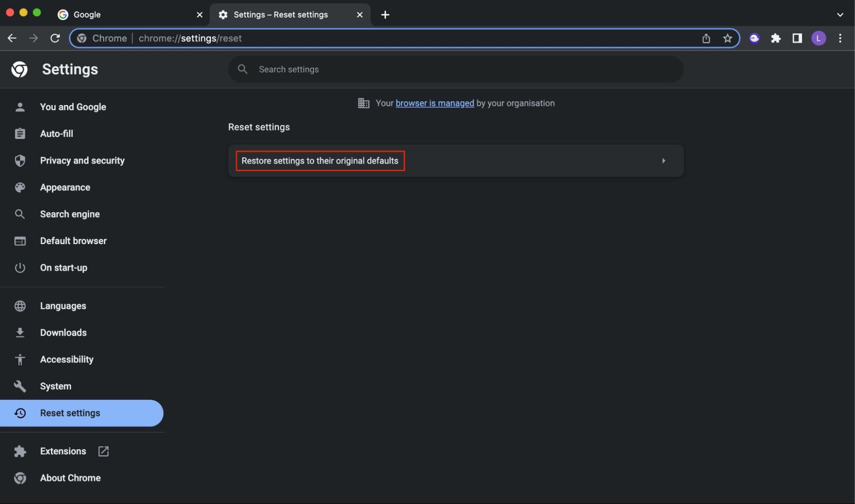Click the accessibility figure icon

20,359
